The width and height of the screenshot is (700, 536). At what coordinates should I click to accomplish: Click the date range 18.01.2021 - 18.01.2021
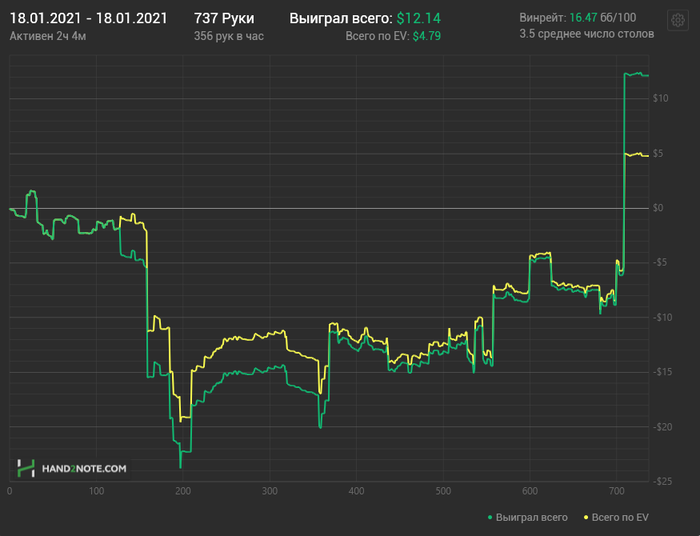click(x=88, y=18)
